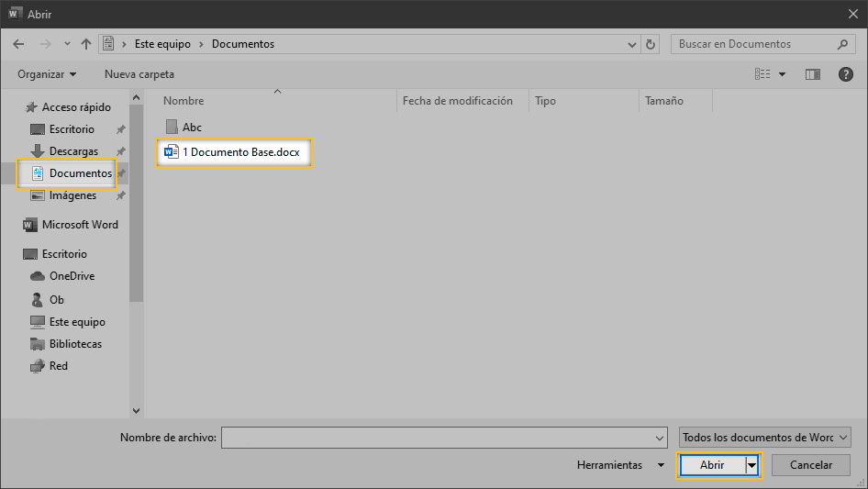Click the arrow beside the Abrir button
868x489 pixels.
click(x=753, y=465)
